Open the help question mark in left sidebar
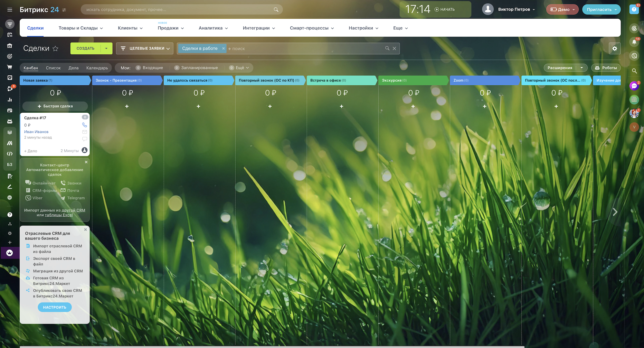The height and width of the screenshot is (348, 644). click(x=10, y=215)
